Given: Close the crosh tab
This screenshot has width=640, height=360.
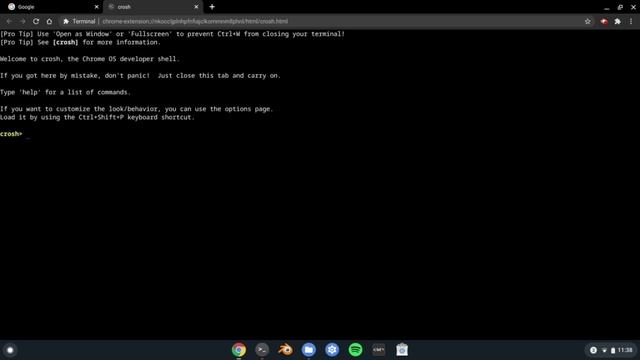Looking at the screenshot, I should point(196,7).
